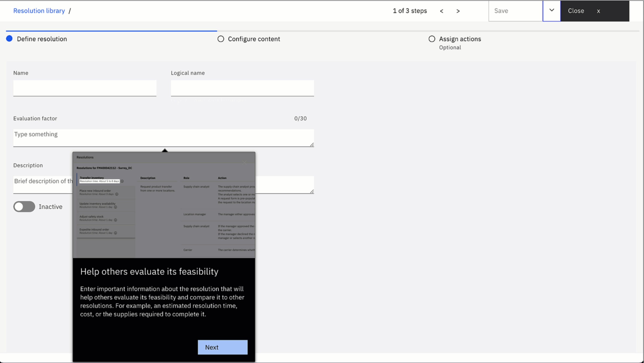
Task: Click info icon for Adjust safety stock
Action: tap(115, 220)
